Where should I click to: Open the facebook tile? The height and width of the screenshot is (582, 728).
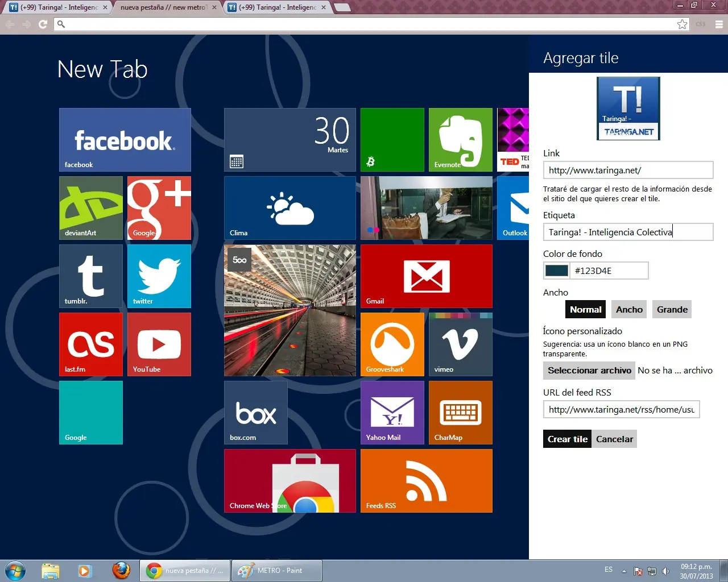click(125, 140)
